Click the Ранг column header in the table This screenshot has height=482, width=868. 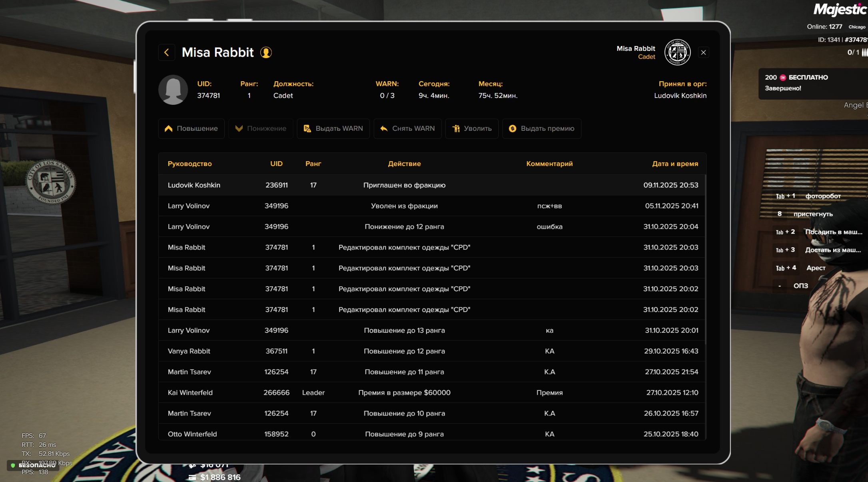pos(313,164)
